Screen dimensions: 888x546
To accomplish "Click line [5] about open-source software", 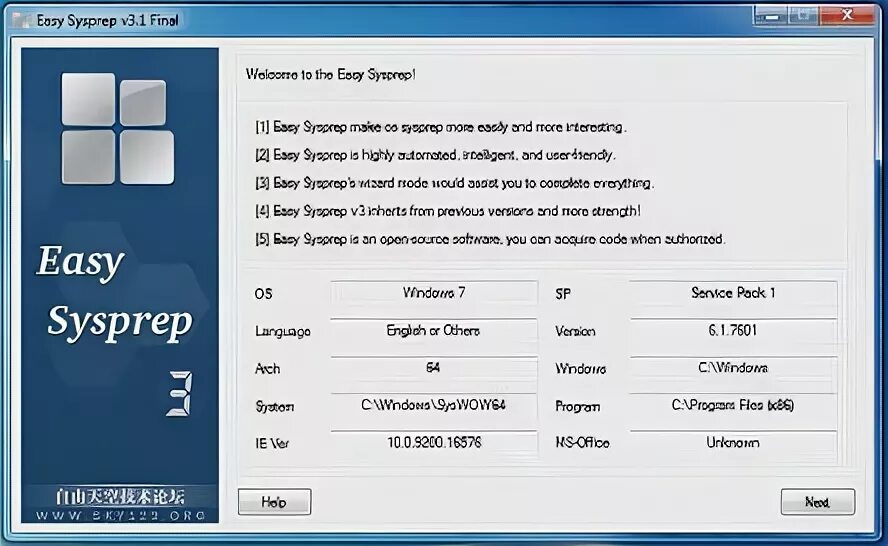I will [490, 239].
